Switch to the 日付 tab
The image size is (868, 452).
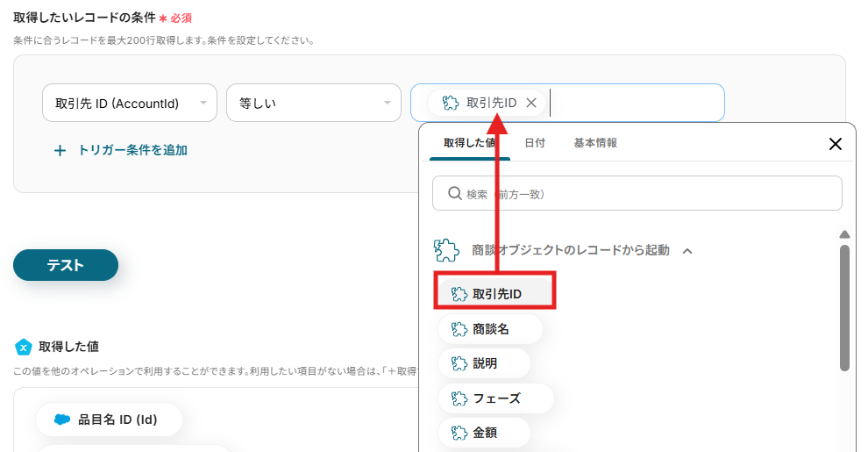(535, 143)
